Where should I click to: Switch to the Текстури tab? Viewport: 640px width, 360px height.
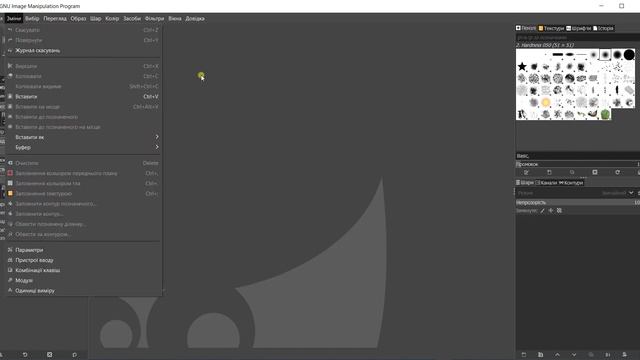(x=551, y=28)
